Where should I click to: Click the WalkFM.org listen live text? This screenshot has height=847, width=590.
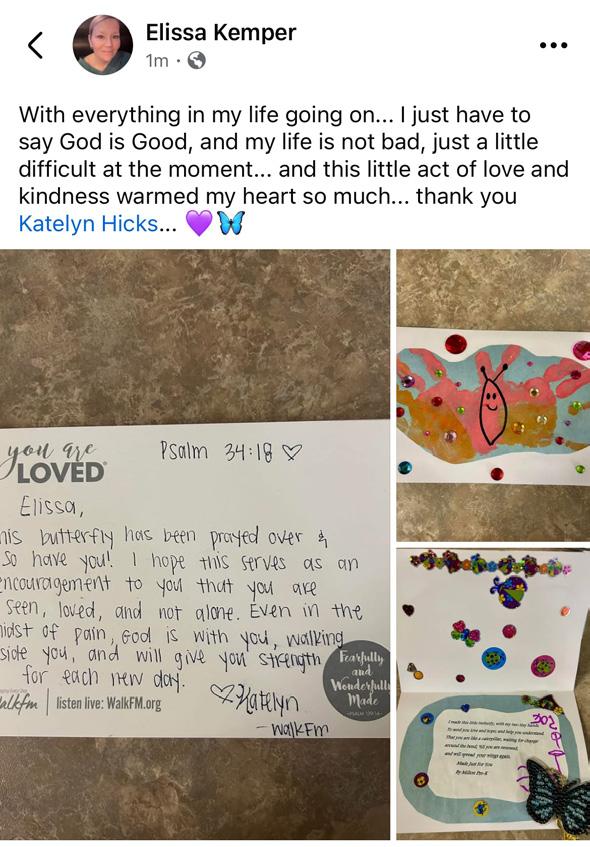(109, 703)
